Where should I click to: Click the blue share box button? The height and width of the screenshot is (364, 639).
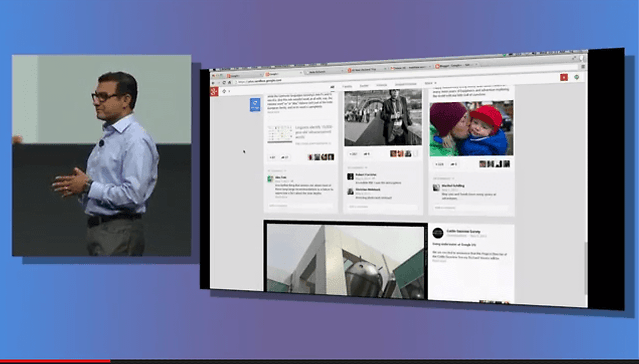(255, 105)
